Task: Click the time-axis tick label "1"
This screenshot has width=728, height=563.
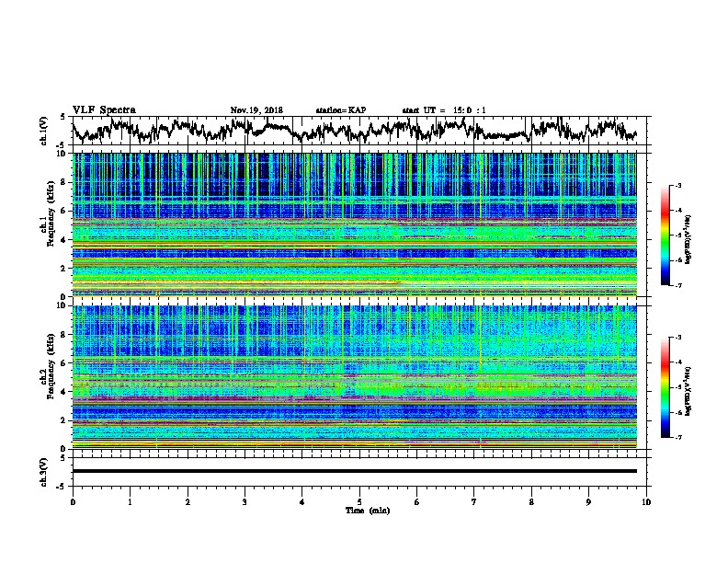Action: tap(130, 502)
